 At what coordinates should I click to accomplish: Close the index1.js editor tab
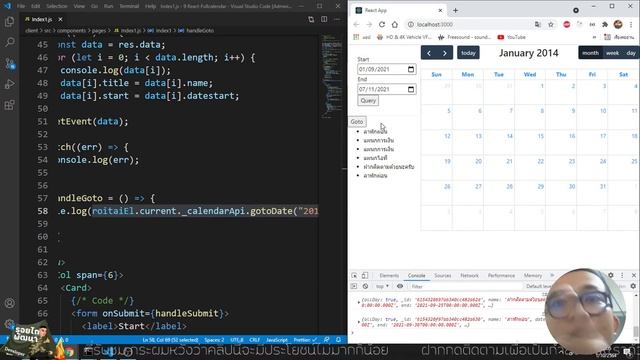click(60, 19)
